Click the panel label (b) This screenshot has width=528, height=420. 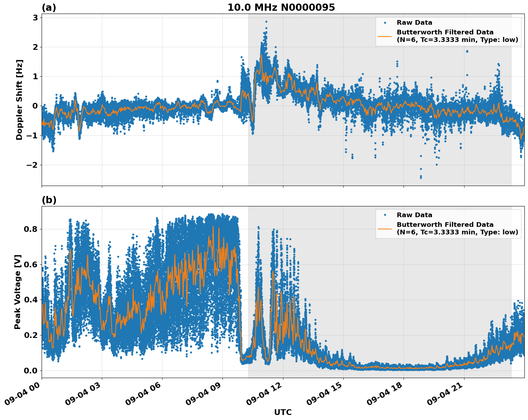coord(49,200)
